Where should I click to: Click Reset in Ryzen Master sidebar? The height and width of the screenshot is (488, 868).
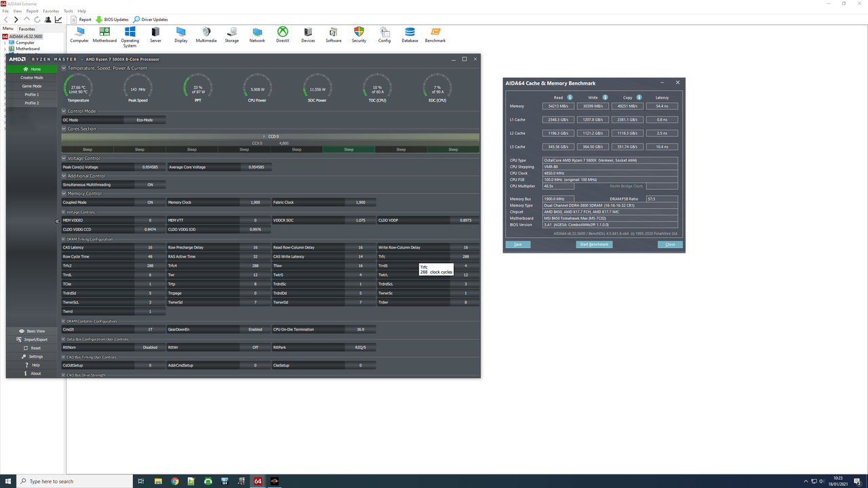tap(32, 348)
